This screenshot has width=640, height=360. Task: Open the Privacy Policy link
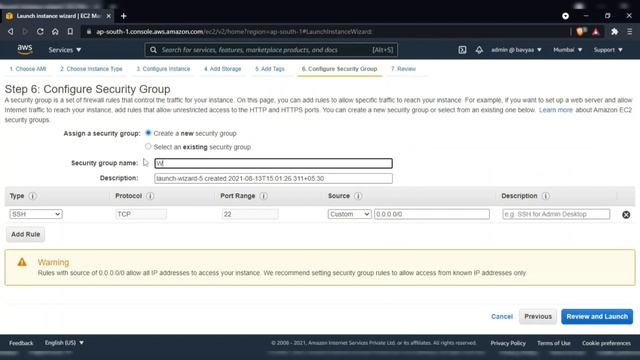(x=508, y=343)
